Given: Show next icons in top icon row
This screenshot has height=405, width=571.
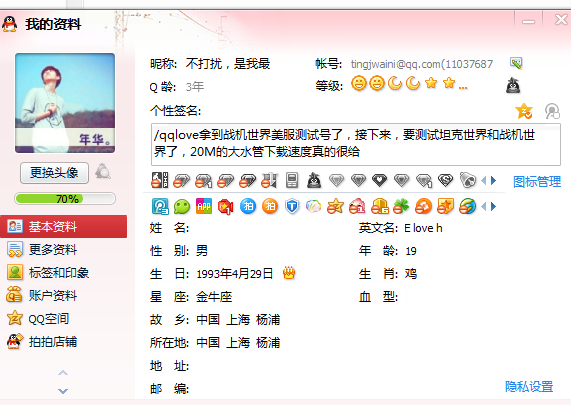Looking at the screenshot, I should point(493,180).
